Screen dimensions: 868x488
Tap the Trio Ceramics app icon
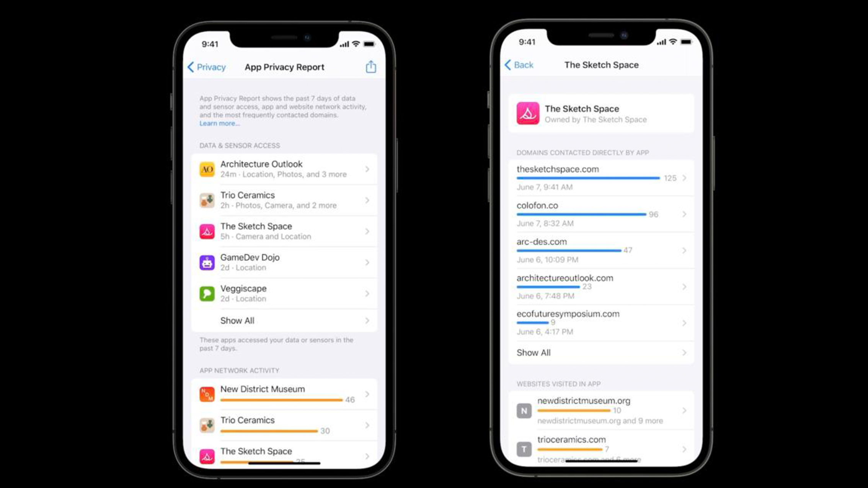206,200
